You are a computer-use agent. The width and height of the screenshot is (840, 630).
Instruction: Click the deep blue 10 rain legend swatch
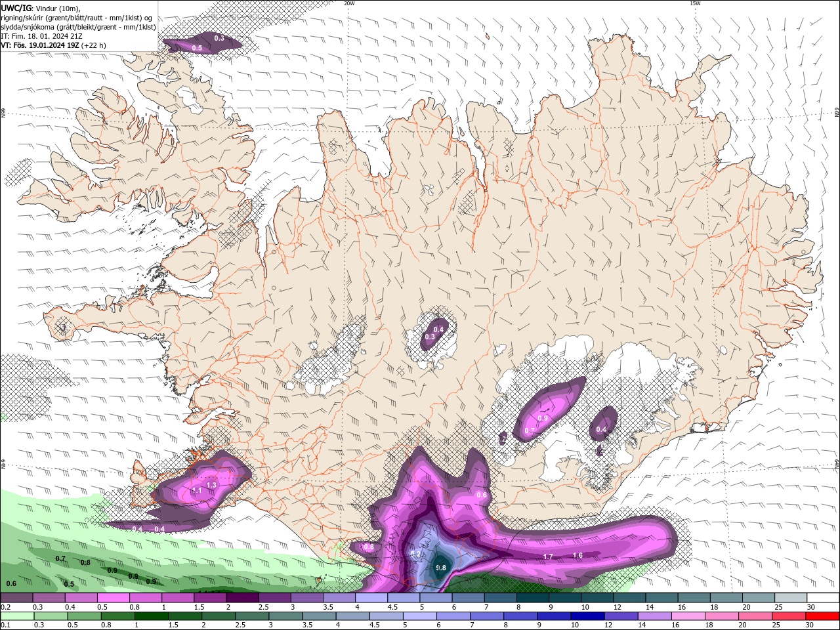586,616
